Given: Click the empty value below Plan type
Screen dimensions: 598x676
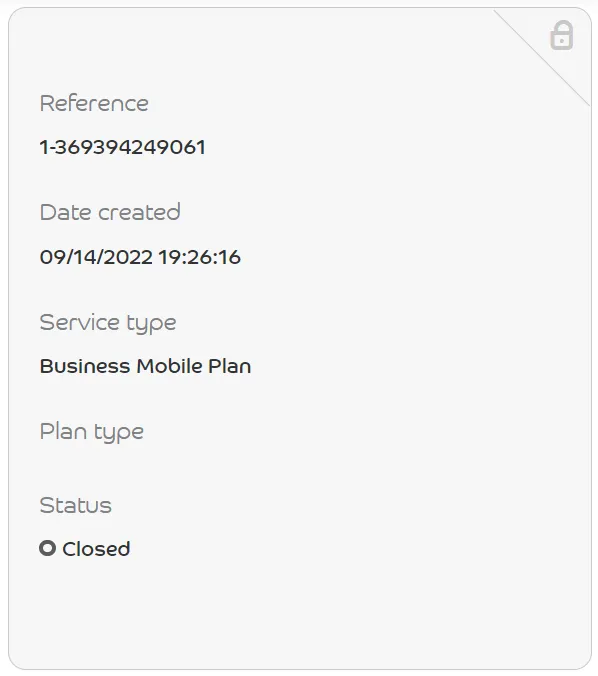Looking at the screenshot, I should coord(172,468).
